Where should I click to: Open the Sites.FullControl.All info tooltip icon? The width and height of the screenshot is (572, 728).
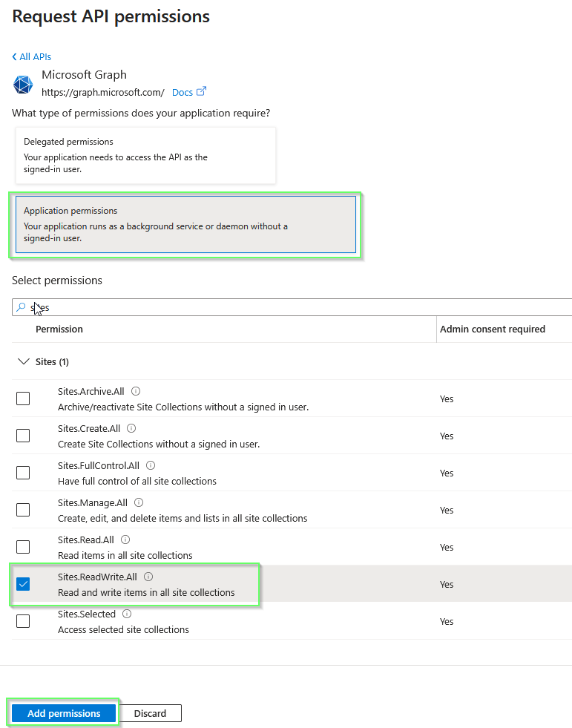point(149,465)
